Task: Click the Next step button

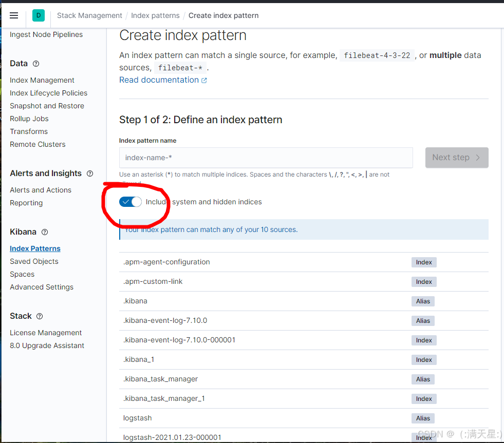Action: (x=457, y=158)
